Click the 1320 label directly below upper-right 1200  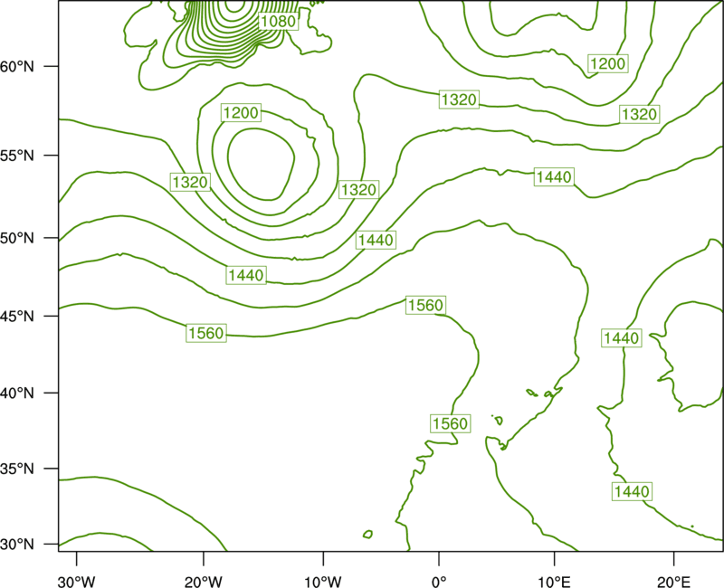click(639, 114)
